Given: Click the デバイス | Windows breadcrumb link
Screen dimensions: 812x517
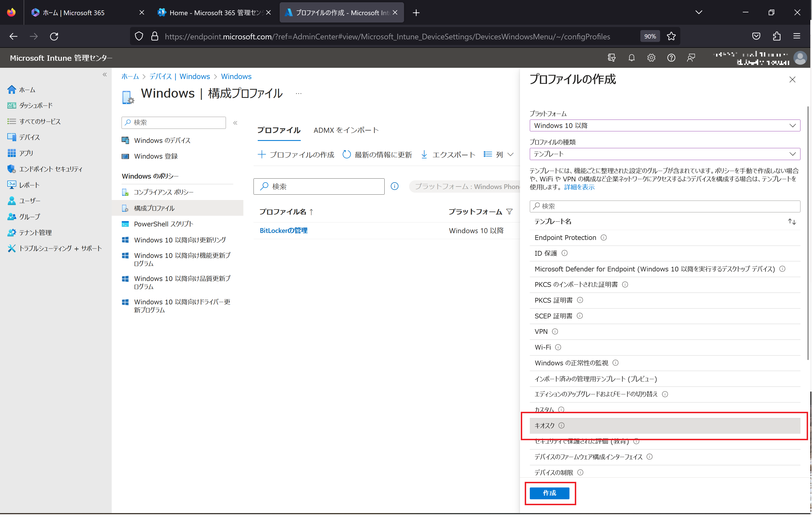Looking at the screenshot, I should [x=180, y=76].
